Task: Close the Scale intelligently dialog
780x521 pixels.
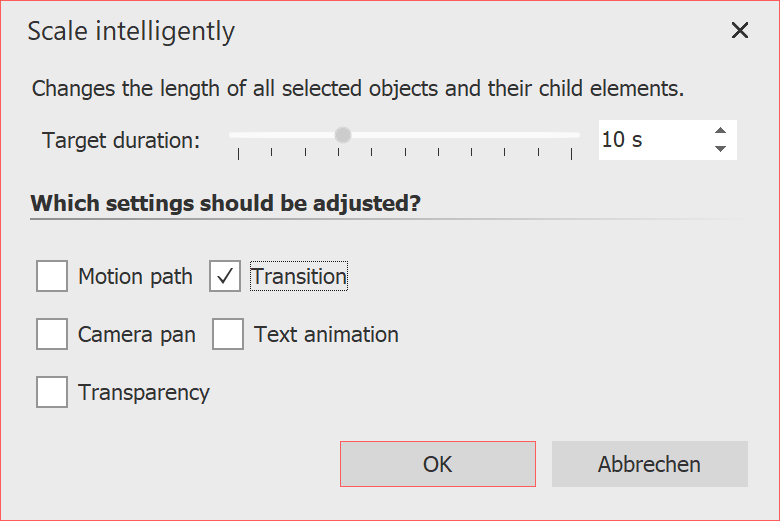Action: click(x=740, y=31)
